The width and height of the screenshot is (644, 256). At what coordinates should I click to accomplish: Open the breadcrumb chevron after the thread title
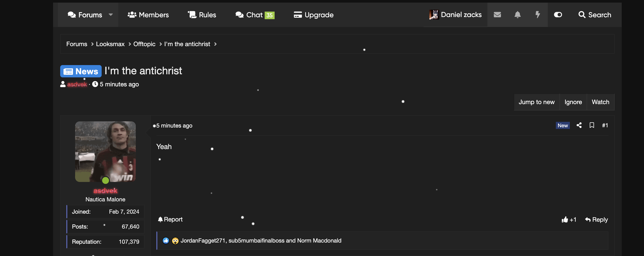pos(215,44)
